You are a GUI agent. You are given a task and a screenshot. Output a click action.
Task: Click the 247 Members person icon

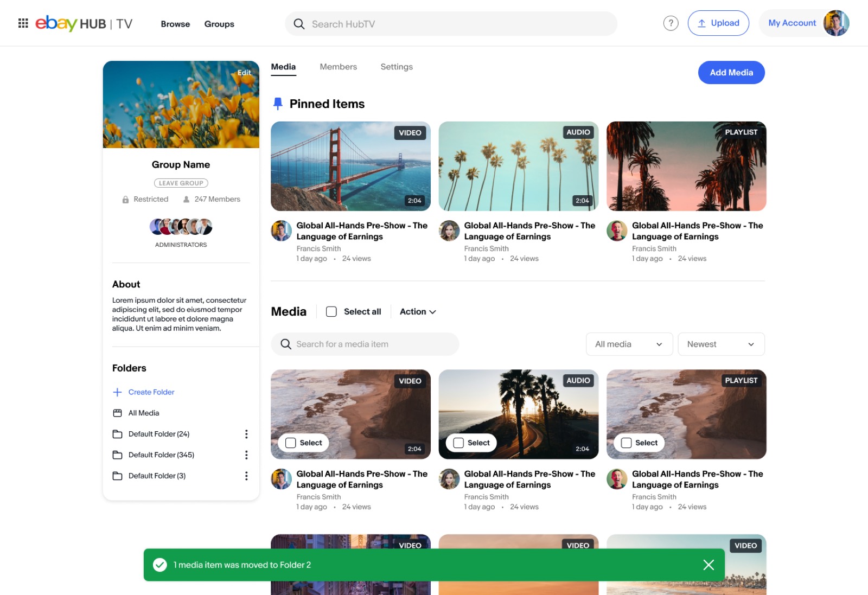pyautogui.click(x=186, y=200)
